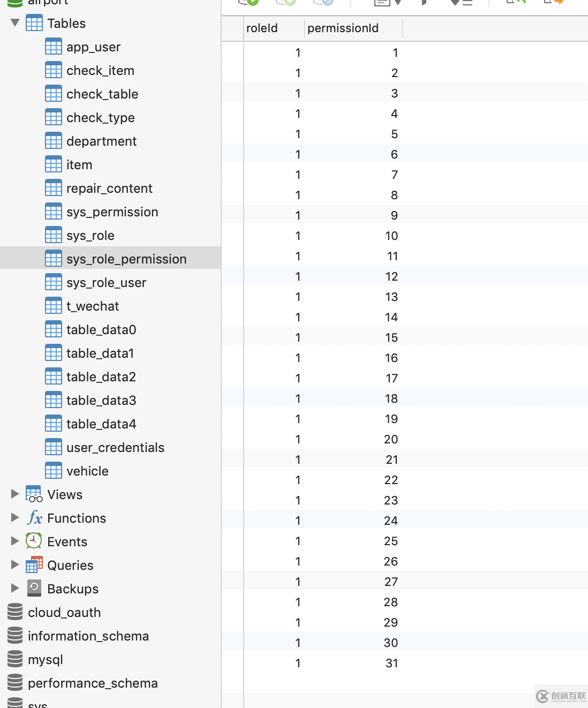Click the cloud_oauth database icon
The width and height of the screenshot is (588, 708).
click(x=15, y=612)
